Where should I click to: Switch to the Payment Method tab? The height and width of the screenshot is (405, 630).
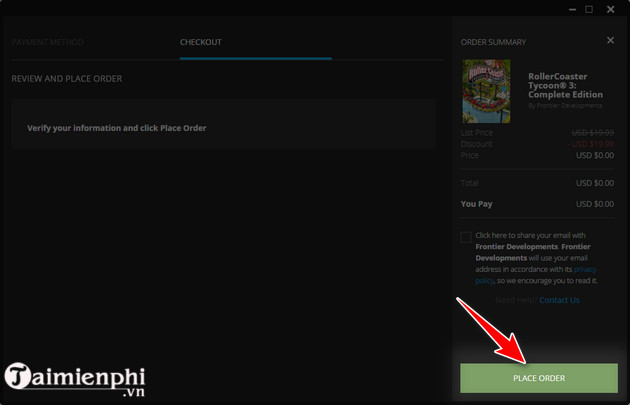pos(47,42)
